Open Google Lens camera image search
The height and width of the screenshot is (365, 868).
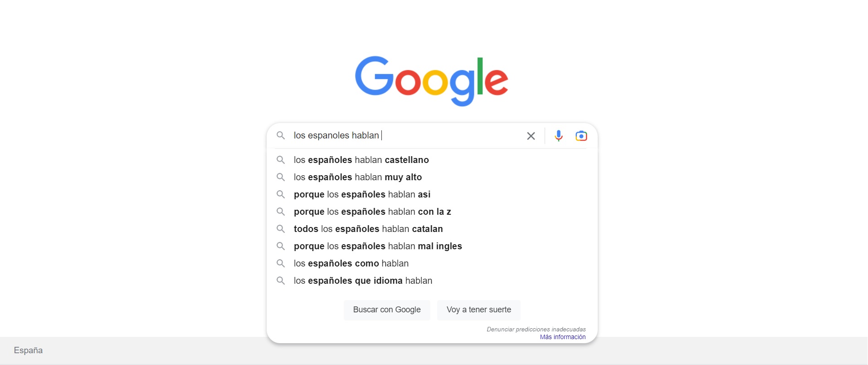(581, 136)
